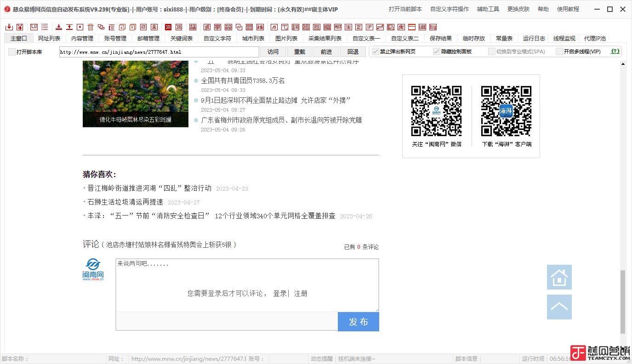This screenshot has width=632, height=364.
Task: Click the 德化牛母岐层林 photo thumbnail
Action: (136, 94)
